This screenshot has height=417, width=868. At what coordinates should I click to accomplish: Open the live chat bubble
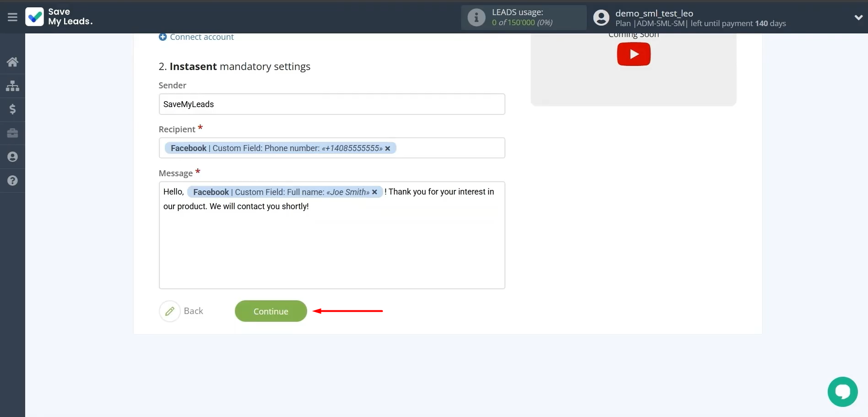tap(842, 392)
